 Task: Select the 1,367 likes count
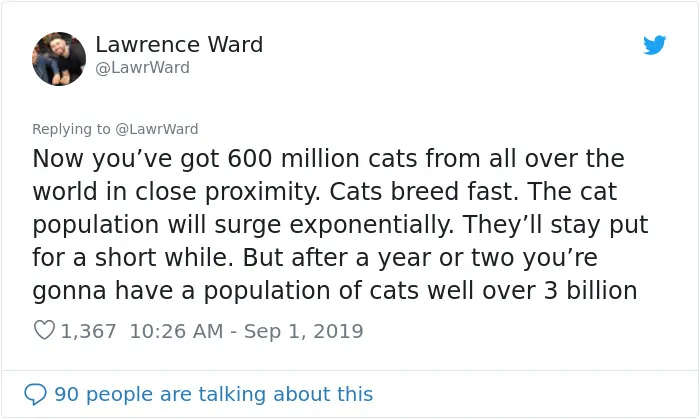(88, 331)
